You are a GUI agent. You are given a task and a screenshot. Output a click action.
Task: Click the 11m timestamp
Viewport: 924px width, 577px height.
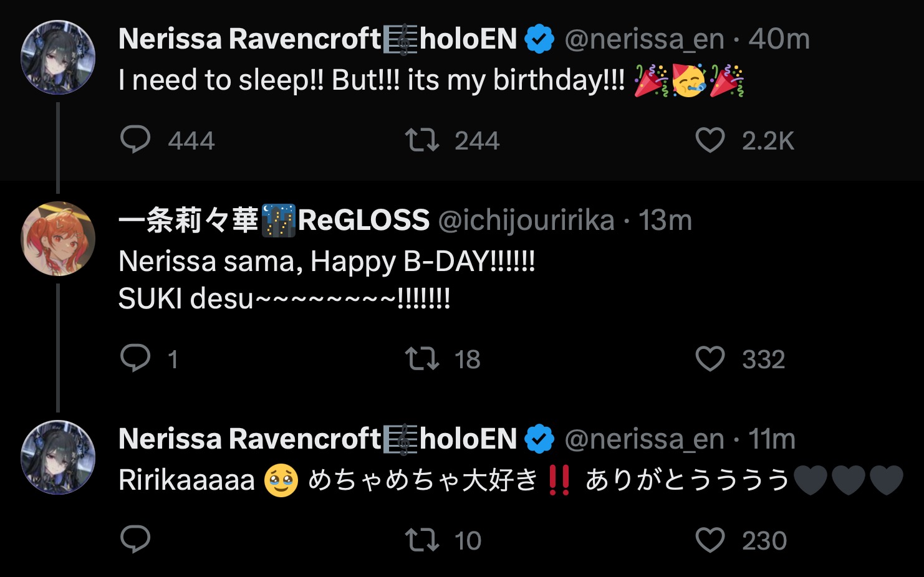pos(772,439)
